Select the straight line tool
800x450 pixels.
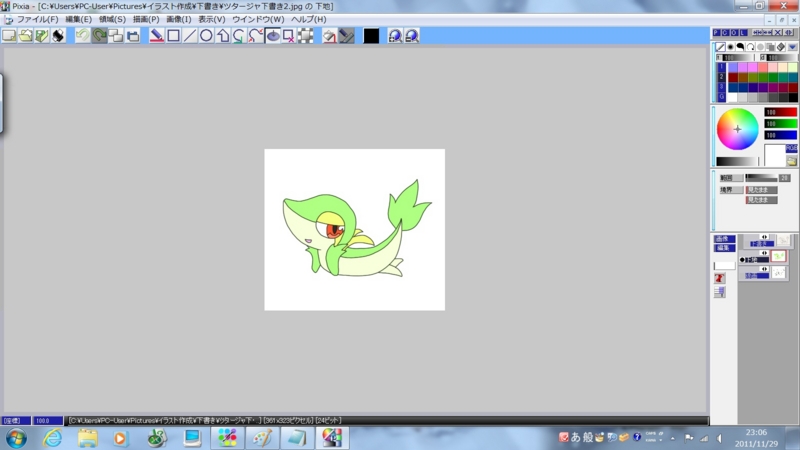pyautogui.click(x=190, y=35)
